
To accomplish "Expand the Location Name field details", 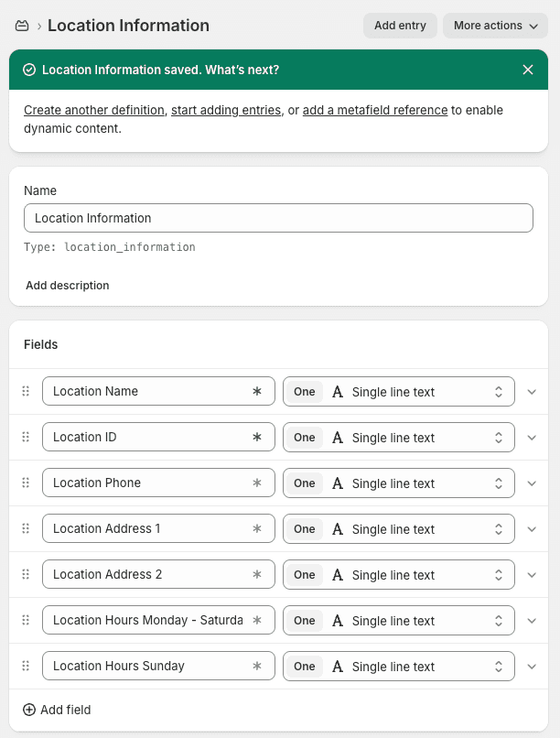I will (532, 391).
